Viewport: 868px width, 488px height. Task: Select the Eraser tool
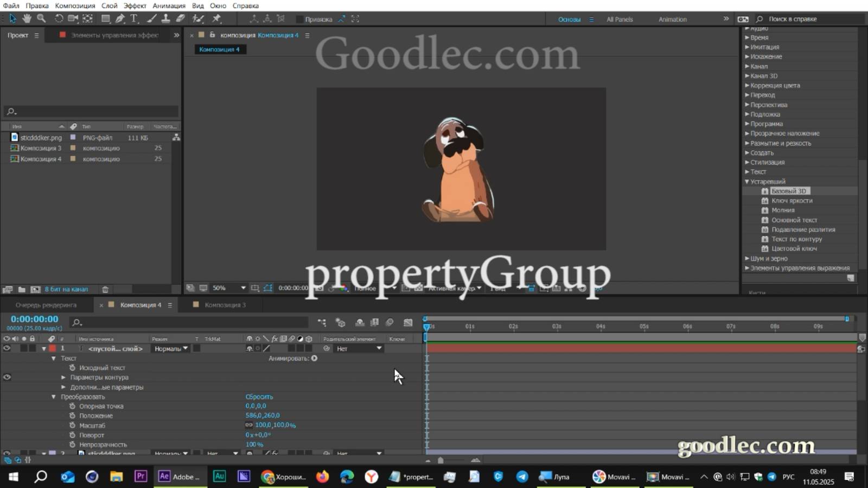[x=181, y=18]
